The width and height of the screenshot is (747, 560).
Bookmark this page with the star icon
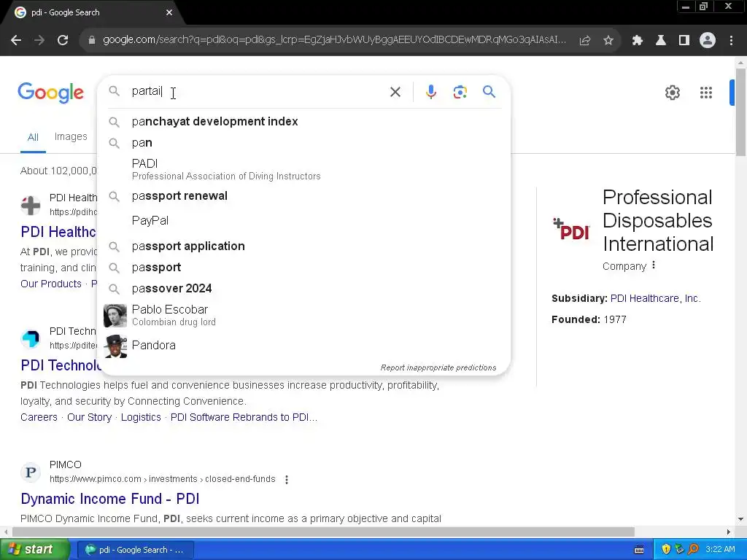click(608, 41)
